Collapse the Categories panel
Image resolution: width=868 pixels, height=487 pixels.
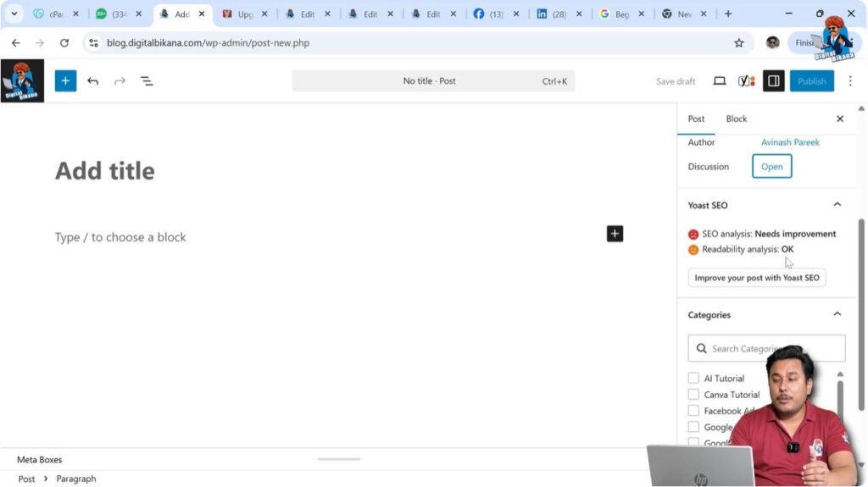pyautogui.click(x=837, y=314)
